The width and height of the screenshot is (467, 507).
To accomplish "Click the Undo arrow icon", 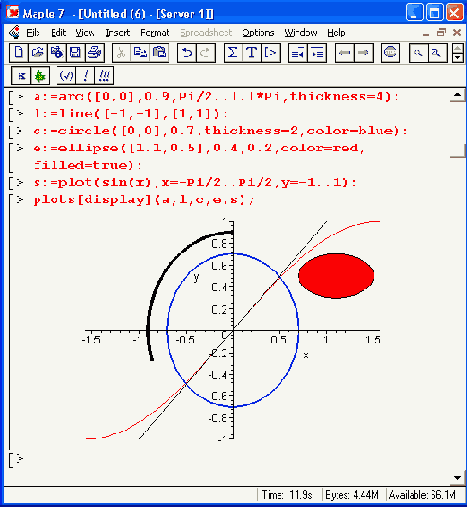I will click(187, 53).
